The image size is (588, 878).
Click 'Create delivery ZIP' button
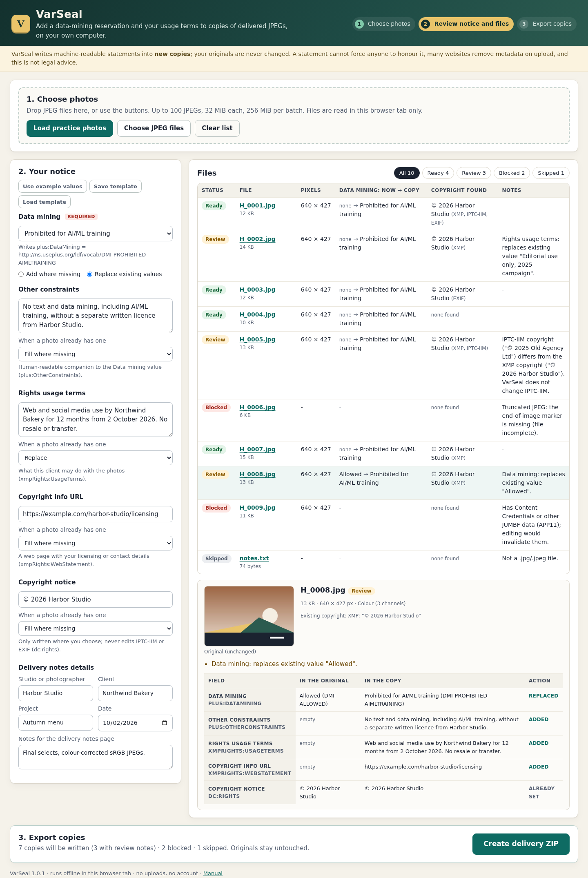pyautogui.click(x=521, y=844)
